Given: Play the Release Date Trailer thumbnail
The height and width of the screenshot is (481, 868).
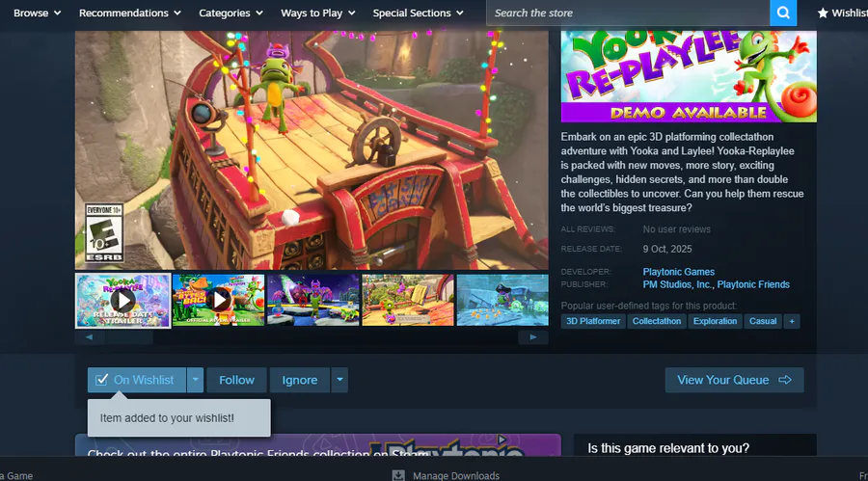Looking at the screenshot, I should click(x=122, y=301).
